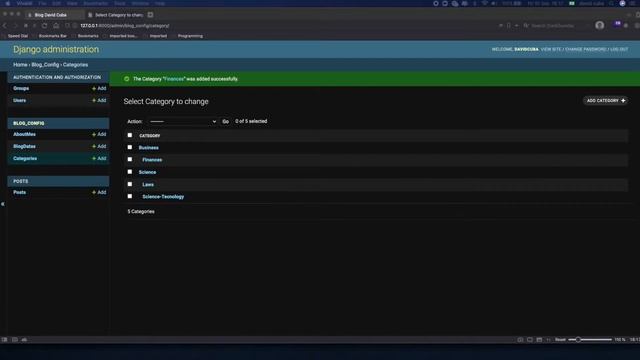Open Categories in the sidebar
Viewport: 640px width, 360px height.
click(25, 158)
